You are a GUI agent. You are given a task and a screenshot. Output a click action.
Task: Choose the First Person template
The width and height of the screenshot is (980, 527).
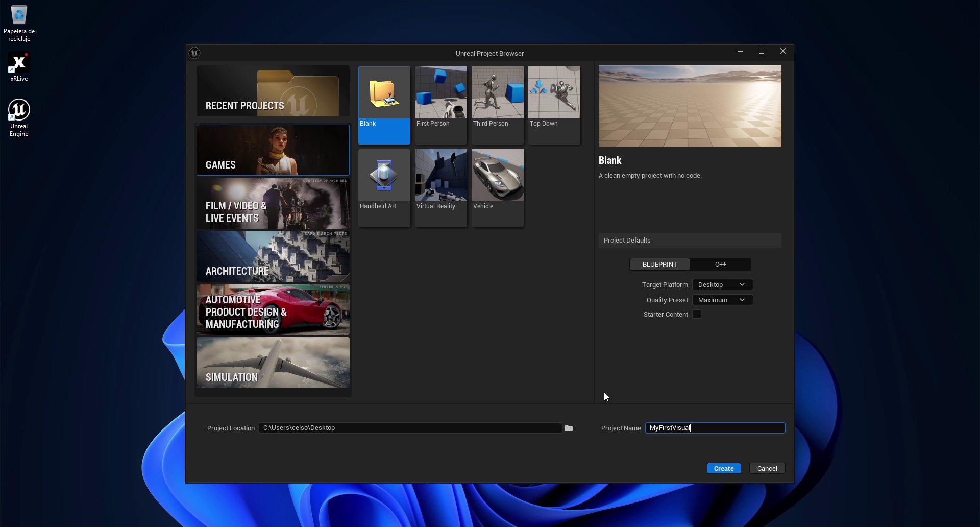pos(440,105)
